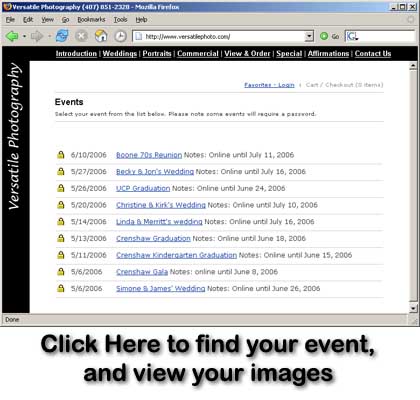This screenshot has width=420, height=400.
Task: Click the Events heading text
Action: [x=69, y=102]
